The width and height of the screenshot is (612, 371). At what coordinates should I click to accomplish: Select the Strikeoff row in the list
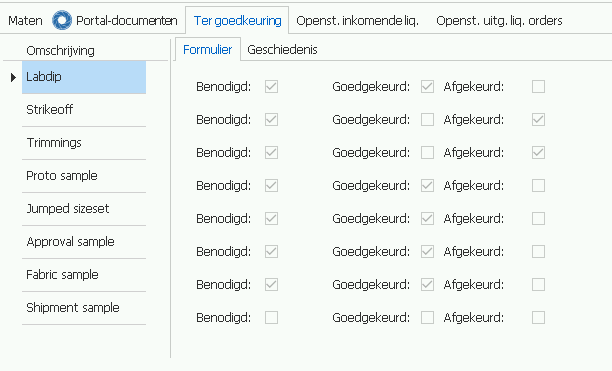pyautogui.click(x=84, y=110)
